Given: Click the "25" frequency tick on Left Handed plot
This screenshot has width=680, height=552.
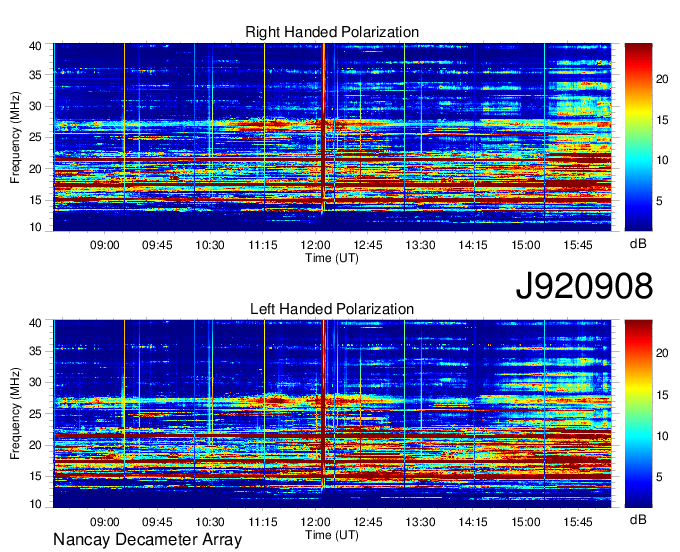Looking at the screenshot, I should coord(35,414).
